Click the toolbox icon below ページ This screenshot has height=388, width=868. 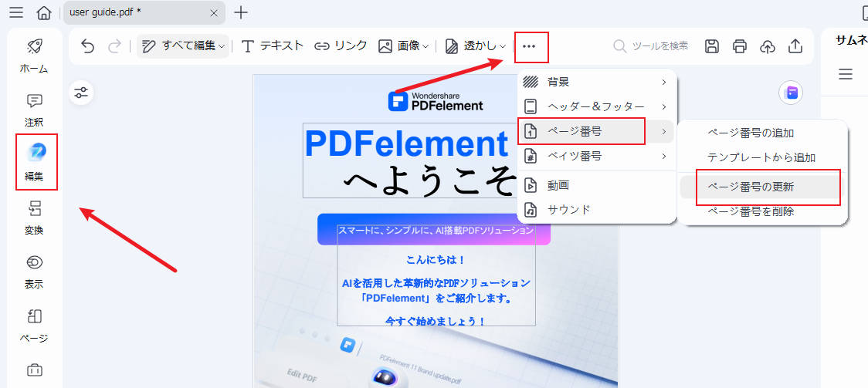click(x=34, y=369)
